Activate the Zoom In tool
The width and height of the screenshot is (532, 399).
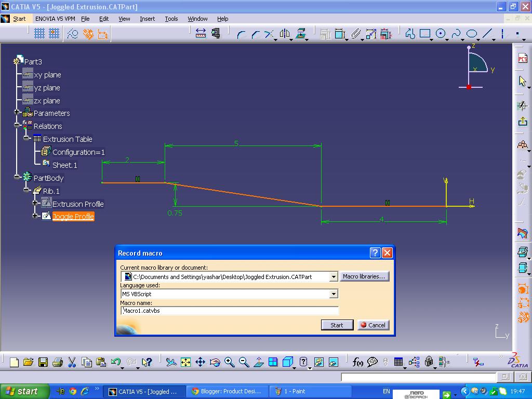(229, 361)
